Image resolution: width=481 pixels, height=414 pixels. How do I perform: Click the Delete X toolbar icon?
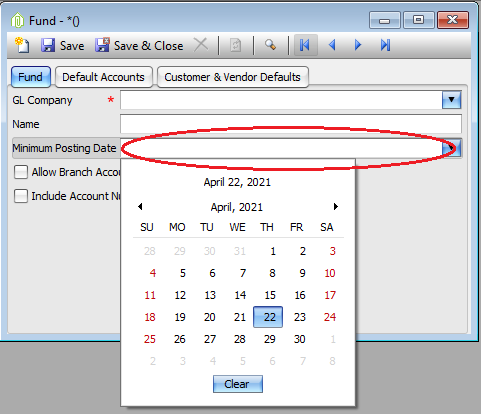201,45
